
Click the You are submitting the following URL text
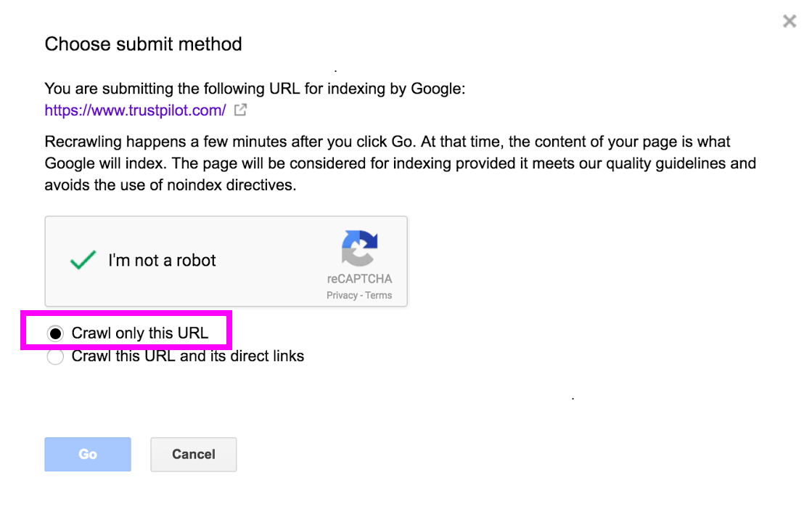pyautogui.click(x=255, y=89)
